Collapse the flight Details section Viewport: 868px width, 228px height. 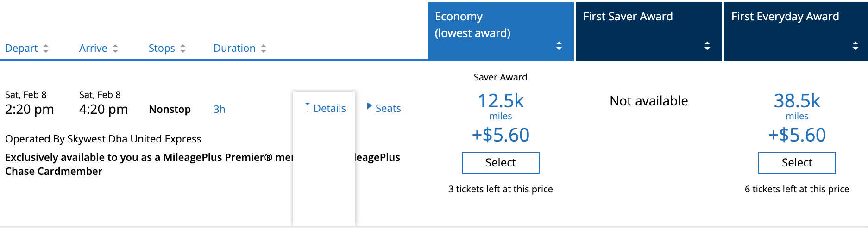point(325,108)
